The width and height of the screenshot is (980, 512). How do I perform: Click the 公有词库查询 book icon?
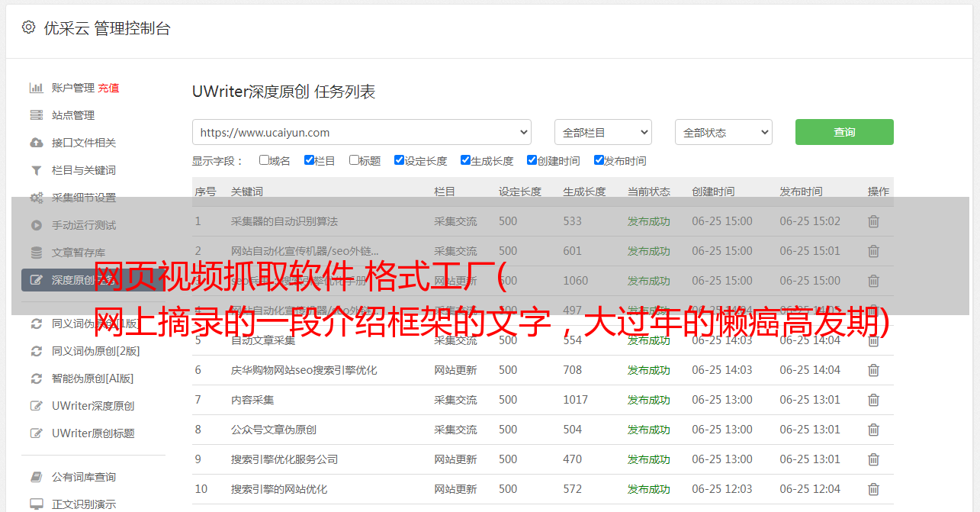(x=36, y=477)
